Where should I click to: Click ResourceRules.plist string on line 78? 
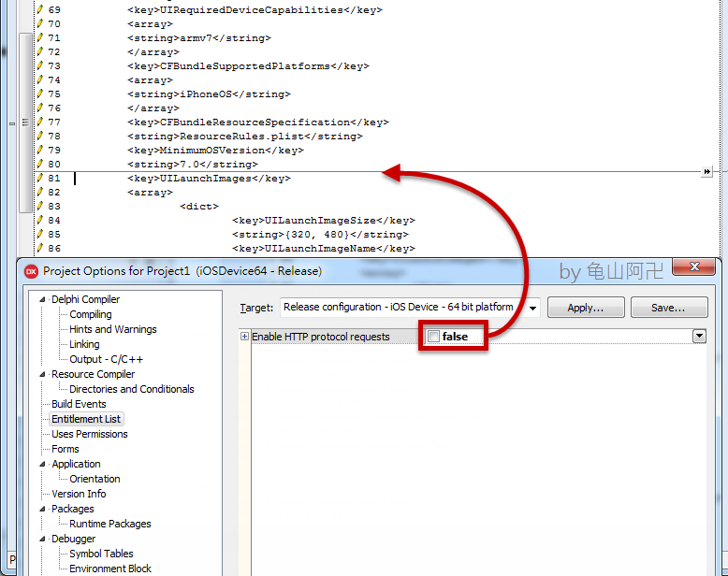(x=245, y=137)
